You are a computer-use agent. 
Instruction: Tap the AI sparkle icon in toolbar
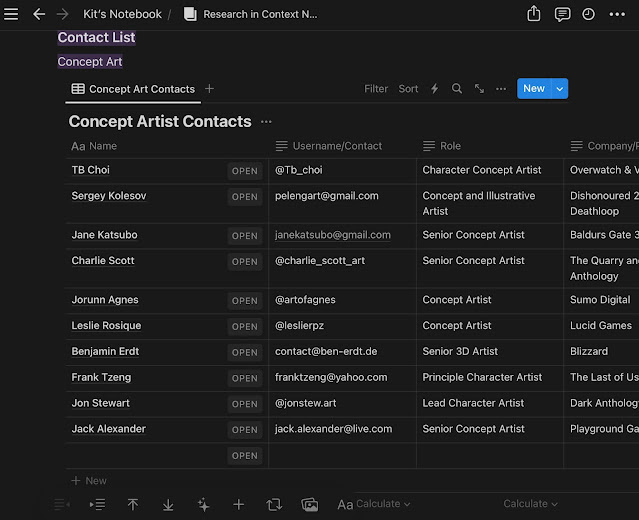point(203,505)
